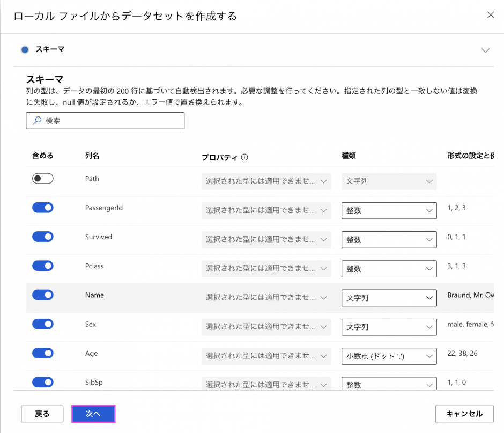Open the Survived column type dropdown

(x=389, y=240)
